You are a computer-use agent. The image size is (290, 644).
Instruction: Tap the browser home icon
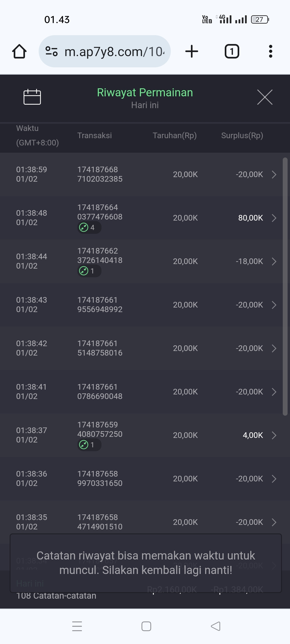click(19, 51)
